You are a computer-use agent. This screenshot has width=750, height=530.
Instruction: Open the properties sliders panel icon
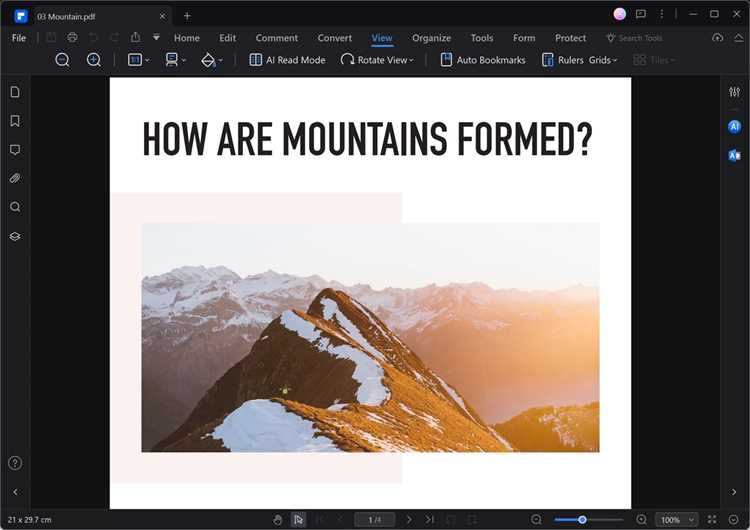click(x=734, y=92)
